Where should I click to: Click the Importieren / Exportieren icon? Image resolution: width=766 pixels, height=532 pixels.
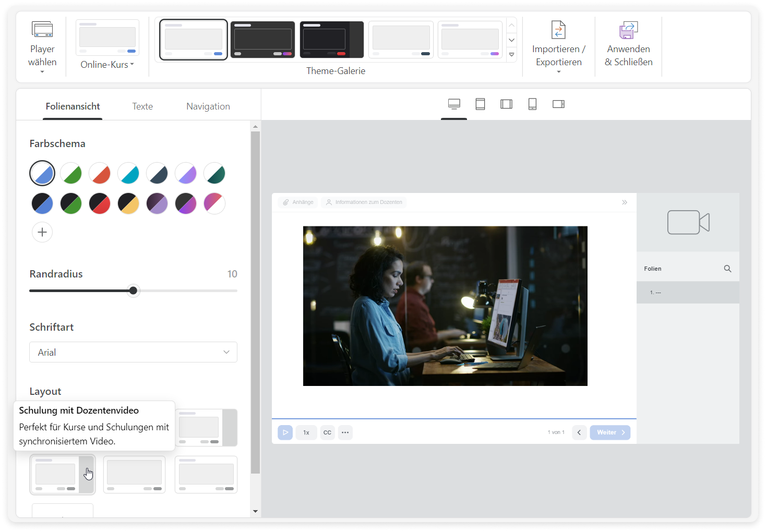(558, 30)
